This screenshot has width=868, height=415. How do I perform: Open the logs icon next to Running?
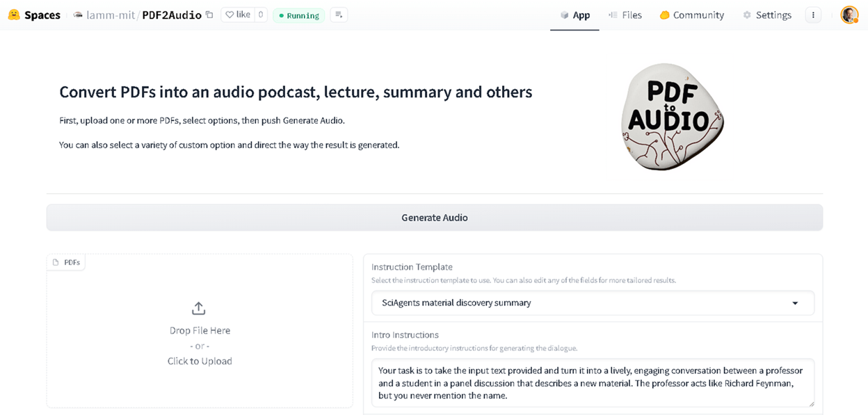coord(339,15)
